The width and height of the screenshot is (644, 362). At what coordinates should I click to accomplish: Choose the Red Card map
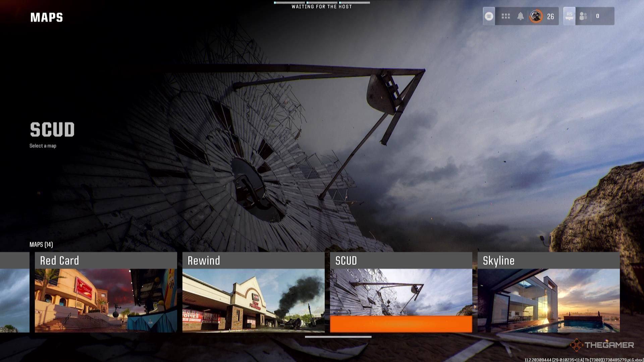[x=106, y=292]
